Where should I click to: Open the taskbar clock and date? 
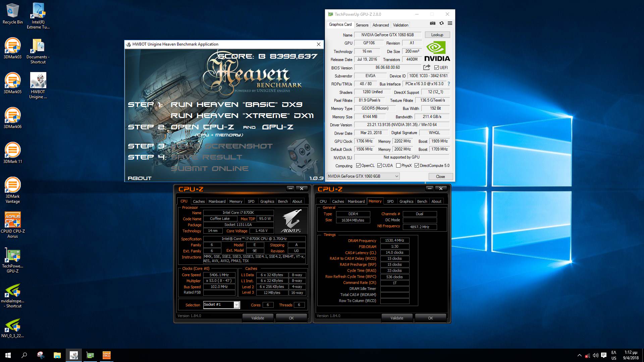click(631, 355)
